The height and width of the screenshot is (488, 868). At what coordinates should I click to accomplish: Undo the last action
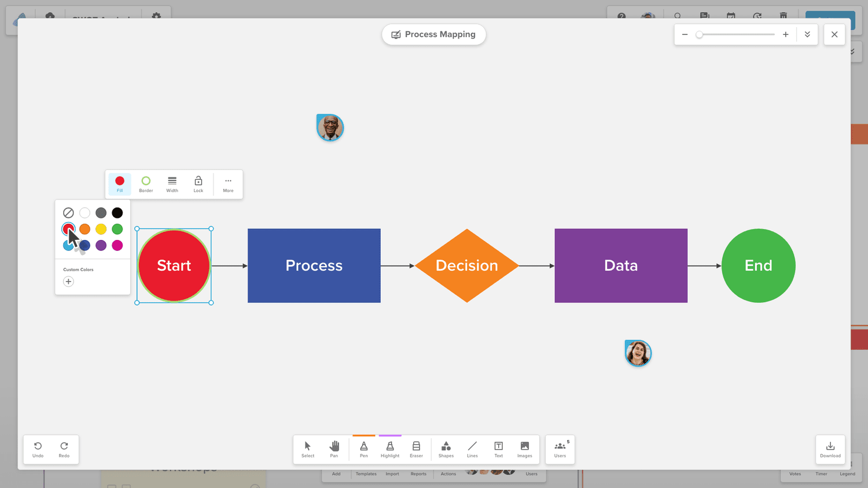click(38, 448)
